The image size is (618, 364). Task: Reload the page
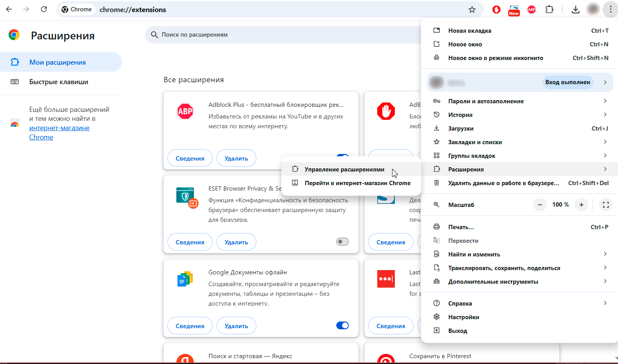coord(44,9)
